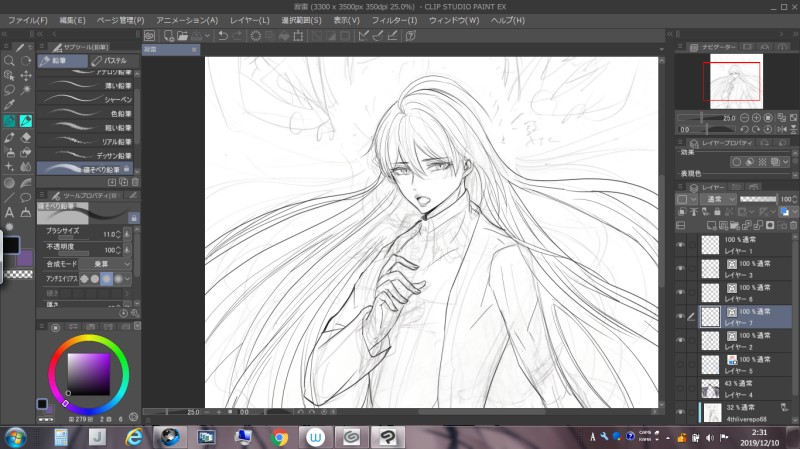Expand 表現色 section arrow

tap(794, 174)
